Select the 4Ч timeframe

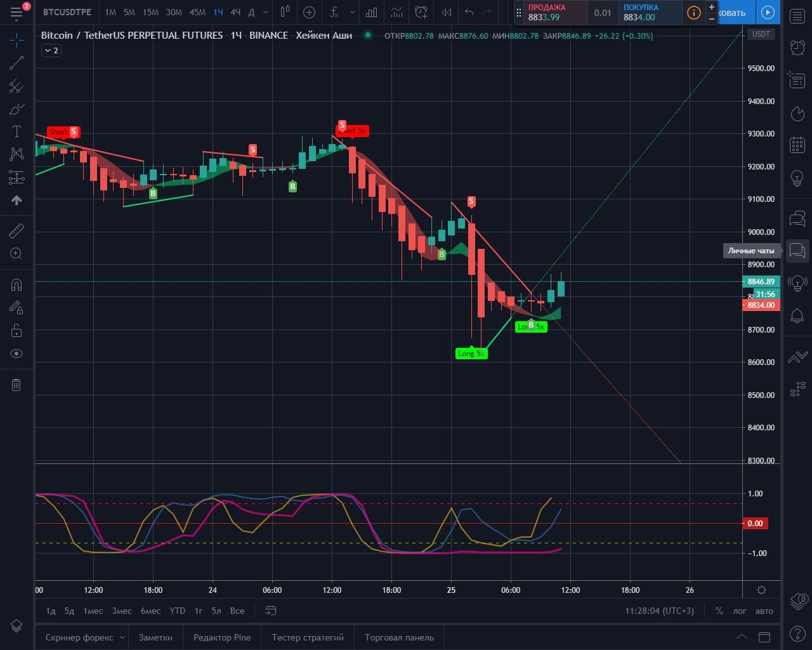(235, 12)
